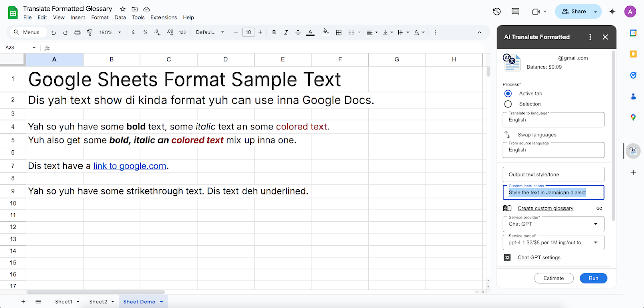
Task: Click the link to google.com text
Action: [x=129, y=166]
